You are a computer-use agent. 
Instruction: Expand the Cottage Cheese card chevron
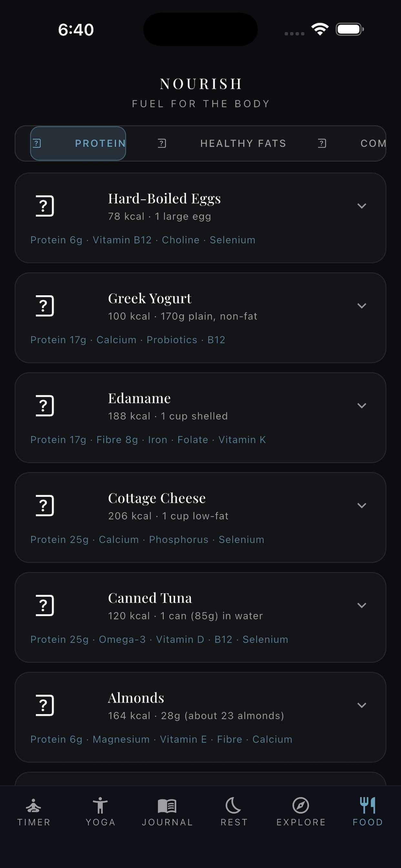(362, 505)
